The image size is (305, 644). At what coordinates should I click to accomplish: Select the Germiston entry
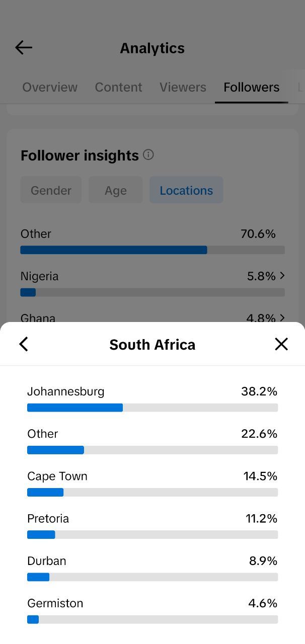152,610
